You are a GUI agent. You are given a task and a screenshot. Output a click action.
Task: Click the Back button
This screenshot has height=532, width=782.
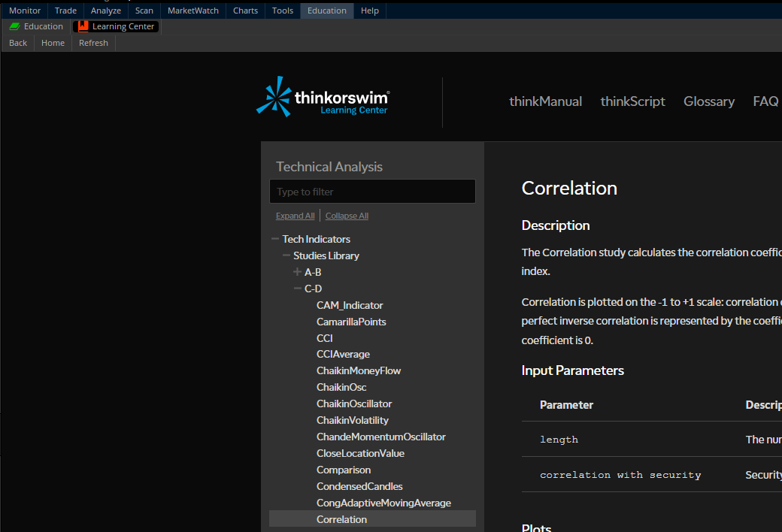[x=18, y=43]
